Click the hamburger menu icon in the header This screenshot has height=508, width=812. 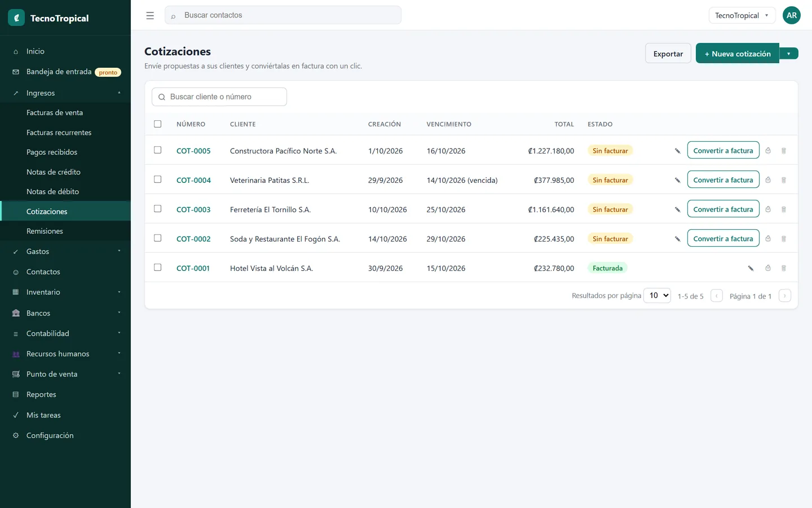point(150,16)
